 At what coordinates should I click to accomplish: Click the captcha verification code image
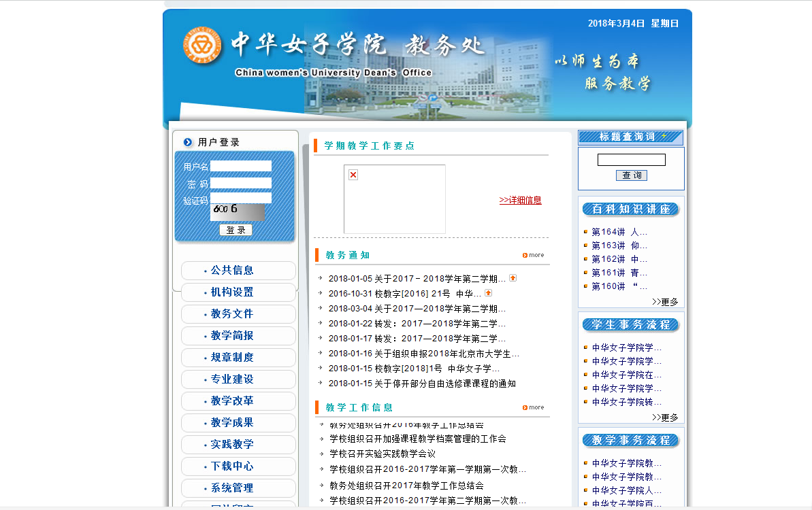(238, 211)
